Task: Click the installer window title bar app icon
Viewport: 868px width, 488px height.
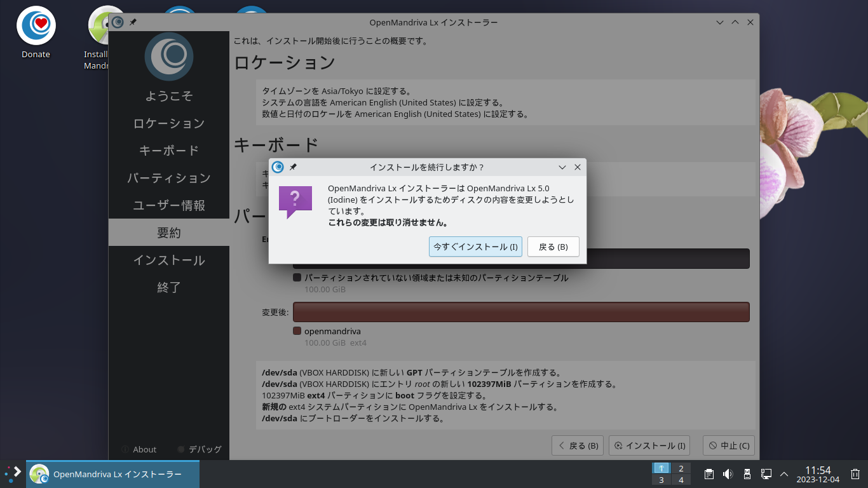Action: coord(118,22)
